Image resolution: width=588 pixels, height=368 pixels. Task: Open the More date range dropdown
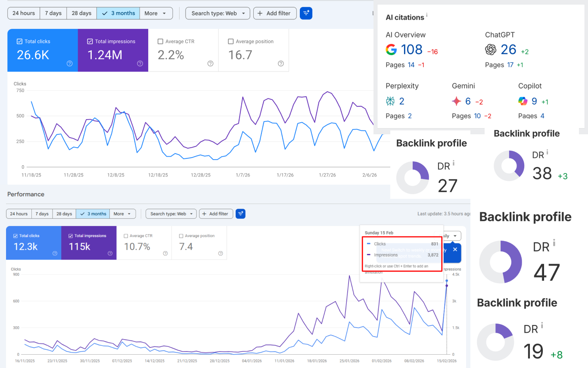click(156, 13)
